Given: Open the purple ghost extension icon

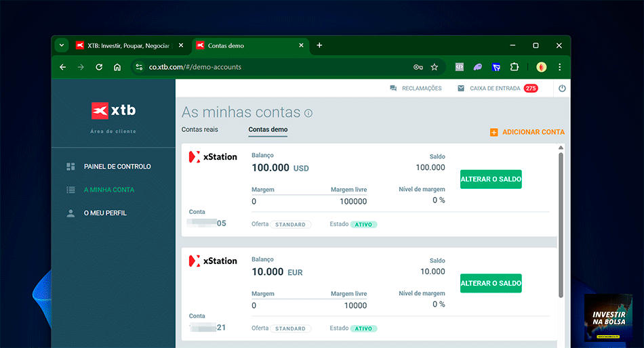Looking at the screenshot, I should coord(478,67).
